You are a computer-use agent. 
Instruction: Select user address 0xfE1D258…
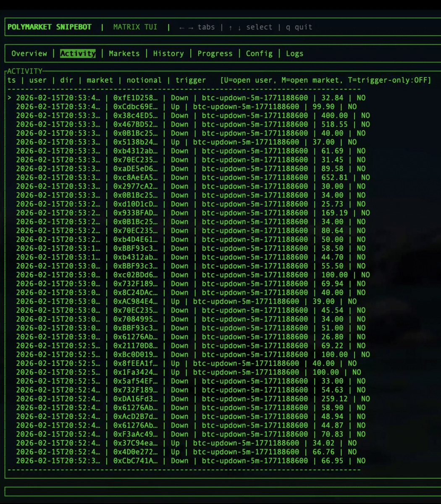[x=136, y=98]
